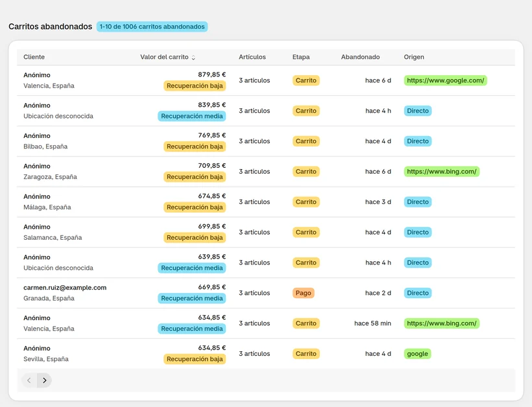
Task: Open the carmen.ruiz@example.com cart row
Action: [265, 293]
